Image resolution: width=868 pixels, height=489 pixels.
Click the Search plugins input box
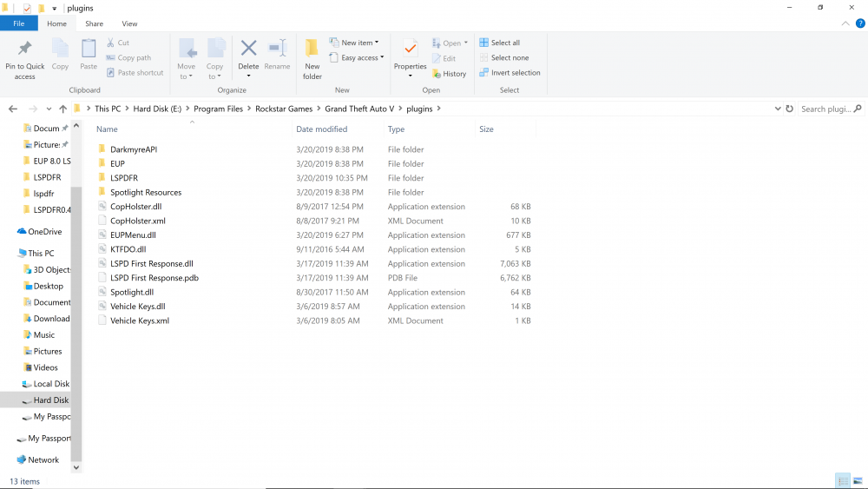[x=825, y=109]
